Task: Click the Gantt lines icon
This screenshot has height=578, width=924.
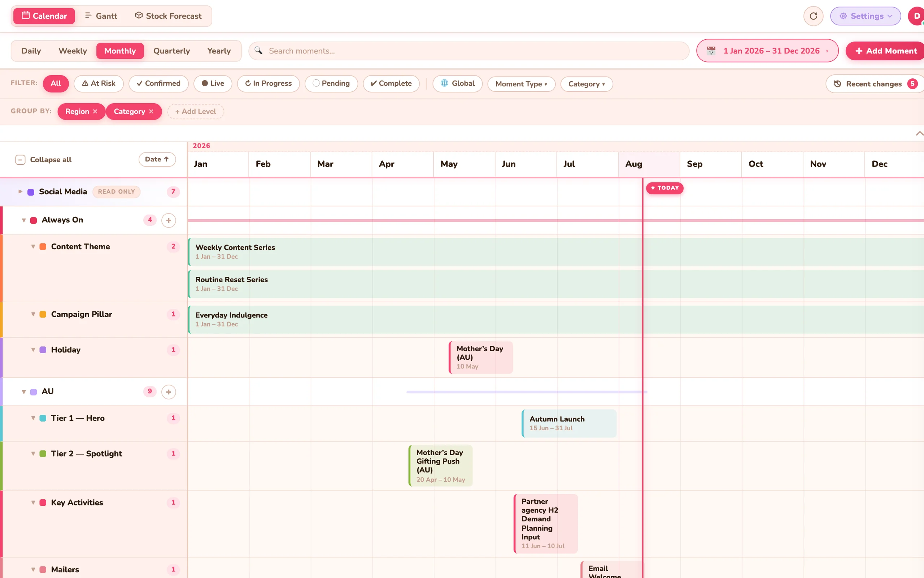Action: (x=88, y=15)
